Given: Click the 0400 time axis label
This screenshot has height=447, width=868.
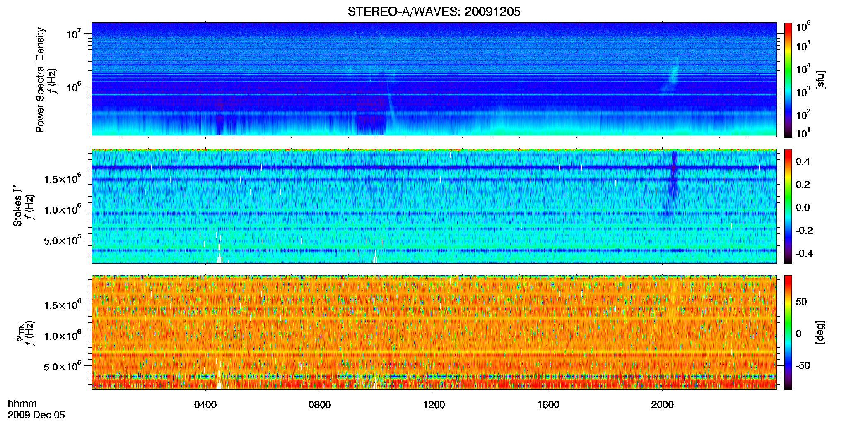Looking at the screenshot, I should pyautogui.click(x=205, y=405).
